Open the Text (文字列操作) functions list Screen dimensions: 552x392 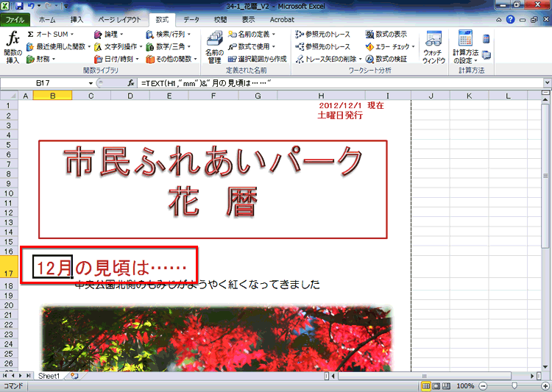[118, 46]
